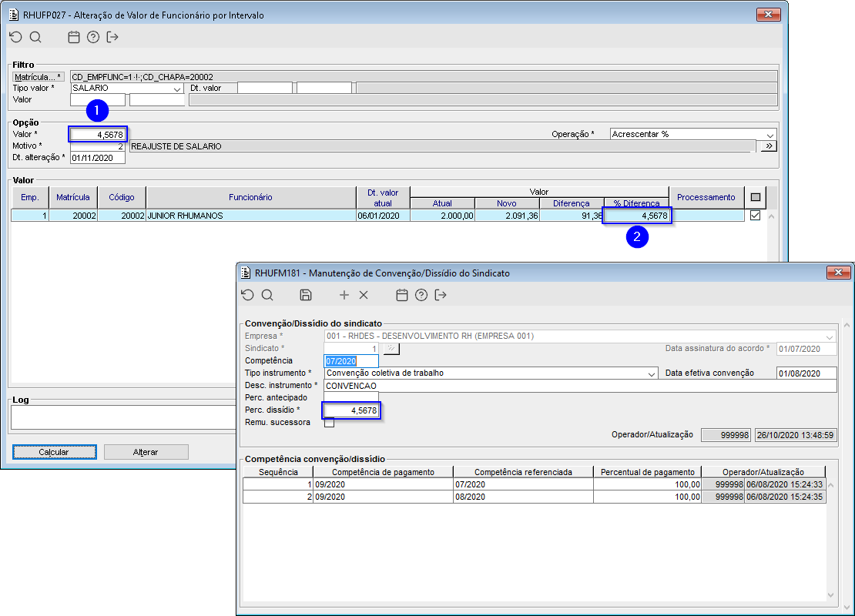Click sequence 2 row's 09/2020 payment cell
This screenshot has height=616, width=855.
[383, 497]
